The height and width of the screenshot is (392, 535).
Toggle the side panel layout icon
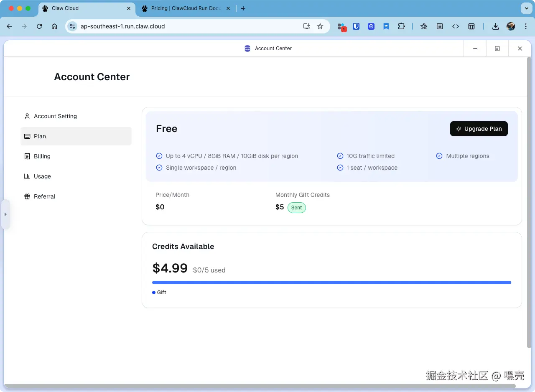471,26
